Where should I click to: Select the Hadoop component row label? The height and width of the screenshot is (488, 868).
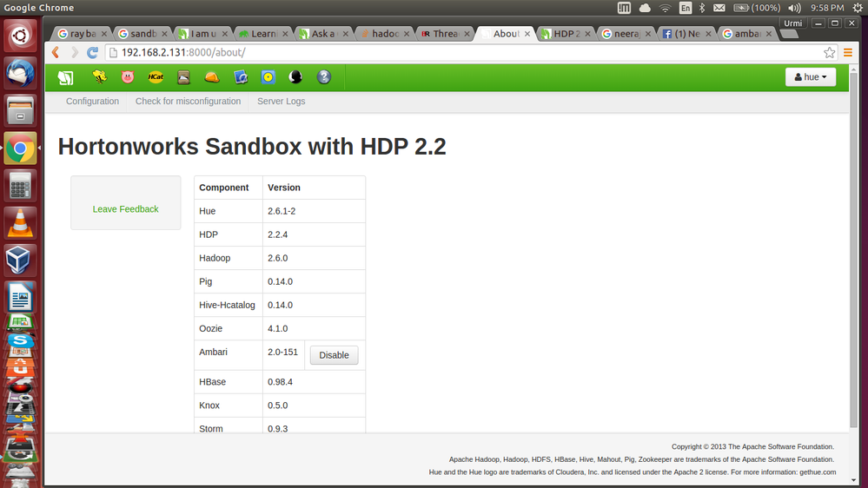[x=215, y=258]
